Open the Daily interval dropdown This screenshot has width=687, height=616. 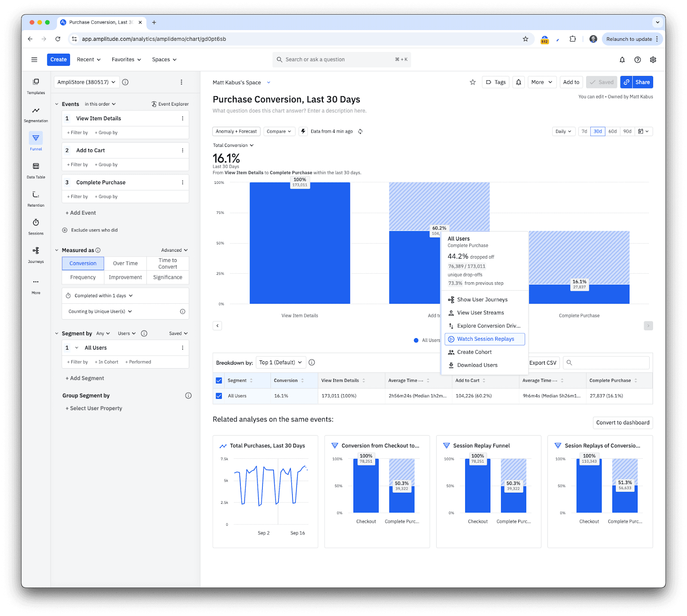click(x=563, y=131)
